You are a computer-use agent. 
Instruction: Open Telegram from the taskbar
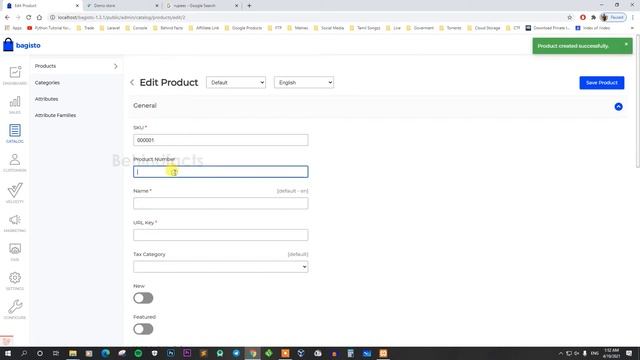point(236,353)
